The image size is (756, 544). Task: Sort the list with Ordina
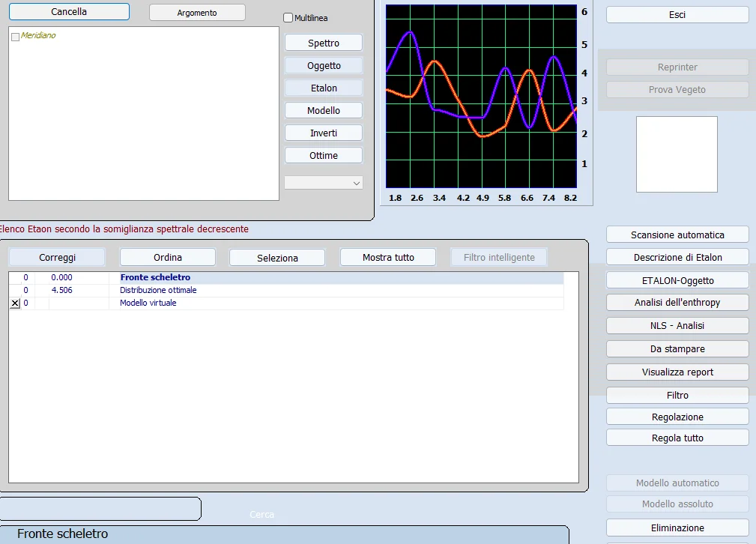pos(168,257)
